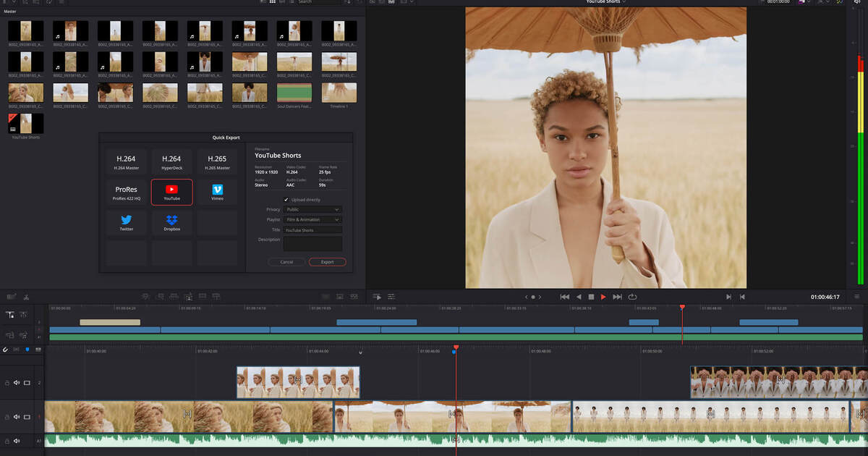Play the timeline in reverse
The width and height of the screenshot is (868, 456).
tap(578, 297)
